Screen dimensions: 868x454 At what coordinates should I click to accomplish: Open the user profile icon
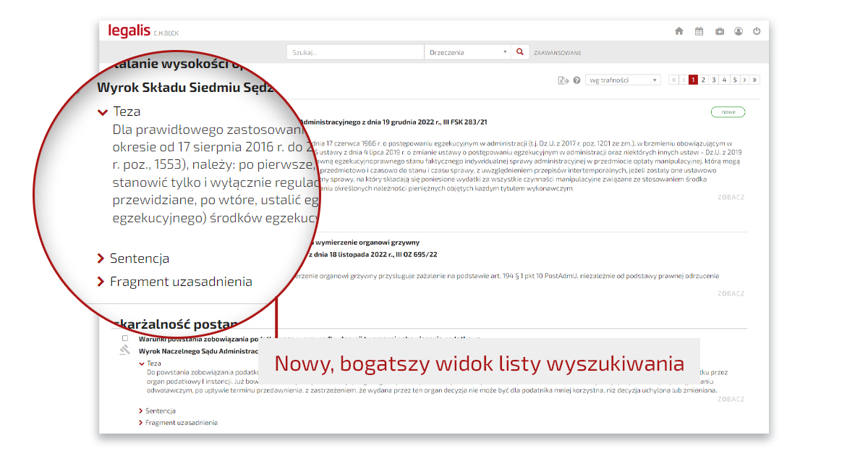point(739,31)
